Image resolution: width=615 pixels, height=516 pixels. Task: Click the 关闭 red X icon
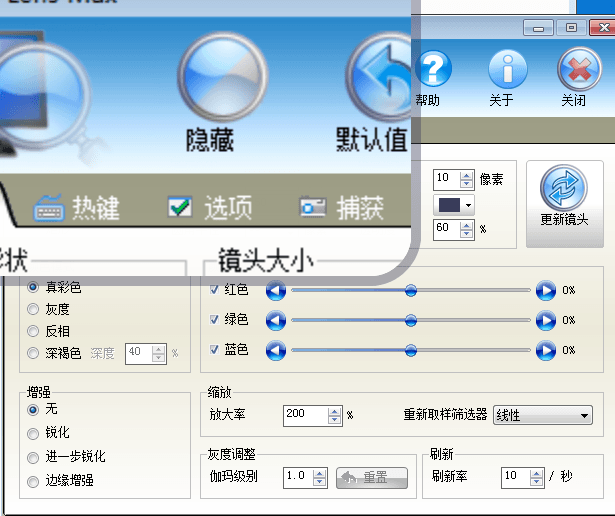tap(579, 69)
